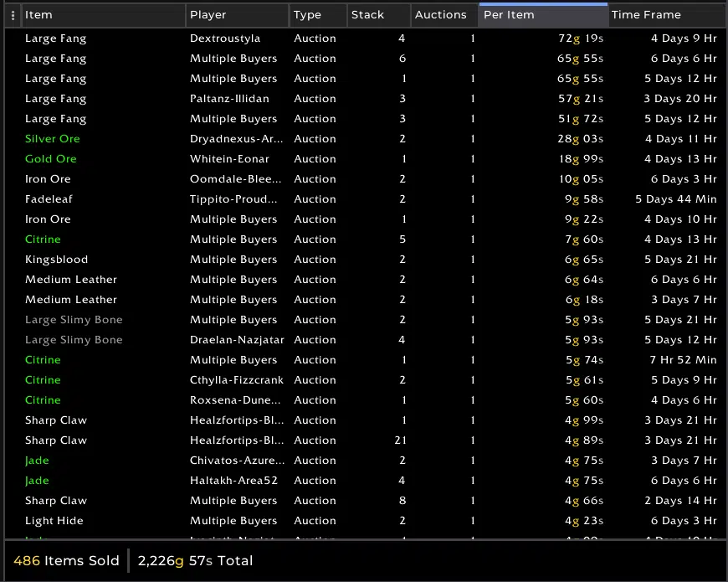Click Iron Ore row from Oomdale-Bleeding
The image size is (728, 582).
pyautogui.click(x=49, y=179)
